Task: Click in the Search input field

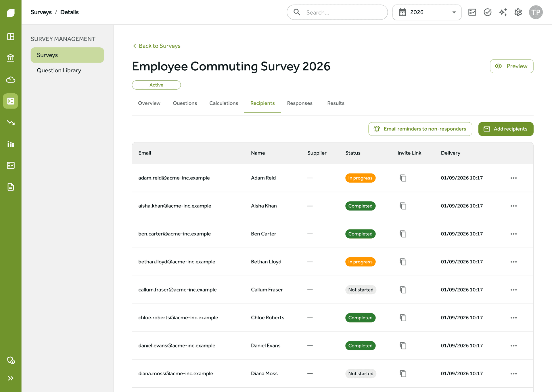Action: [337, 12]
